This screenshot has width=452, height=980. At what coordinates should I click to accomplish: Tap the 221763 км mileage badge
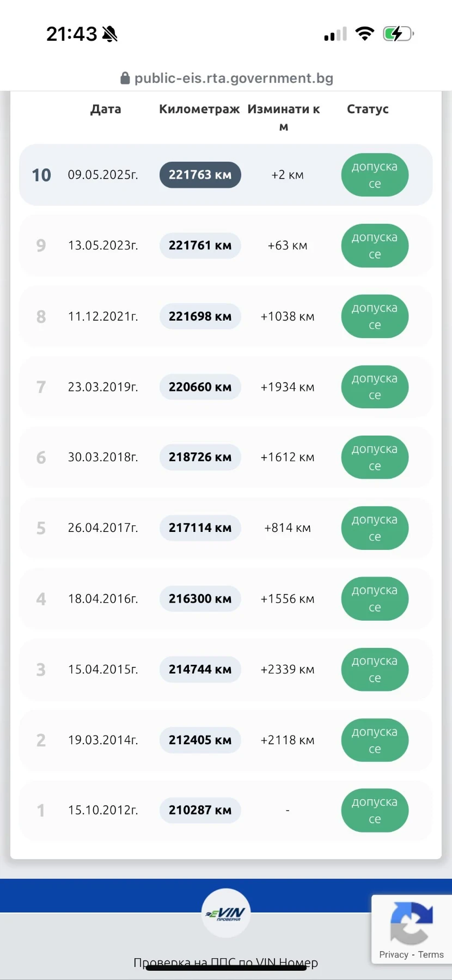[200, 175]
